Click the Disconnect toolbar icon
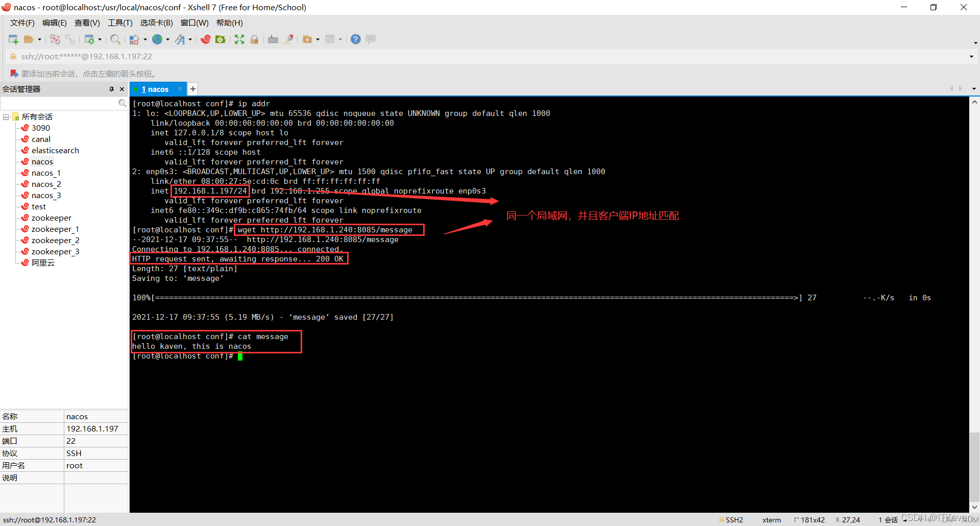Screen dimensions: 980x526 click(x=55, y=39)
